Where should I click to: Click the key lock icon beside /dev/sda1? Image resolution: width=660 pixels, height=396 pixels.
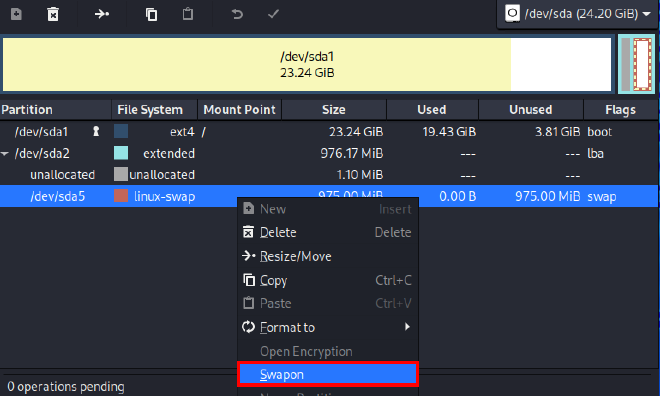click(96, 132)
